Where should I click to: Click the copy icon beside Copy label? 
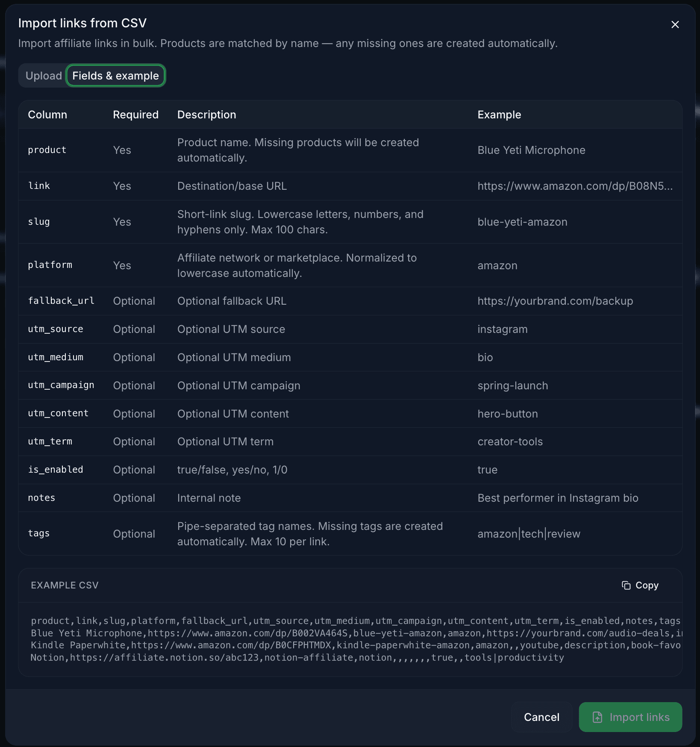coord(626,585)
